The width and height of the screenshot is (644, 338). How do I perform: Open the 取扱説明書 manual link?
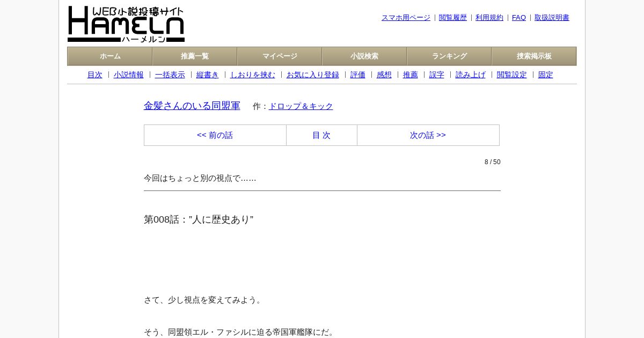[x=552, y=18]
